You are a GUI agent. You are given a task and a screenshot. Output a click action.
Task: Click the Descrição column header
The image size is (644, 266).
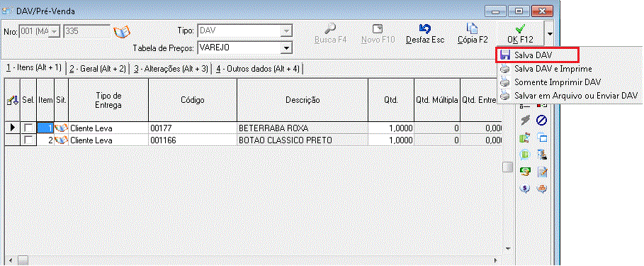click(x=303, y=100)
